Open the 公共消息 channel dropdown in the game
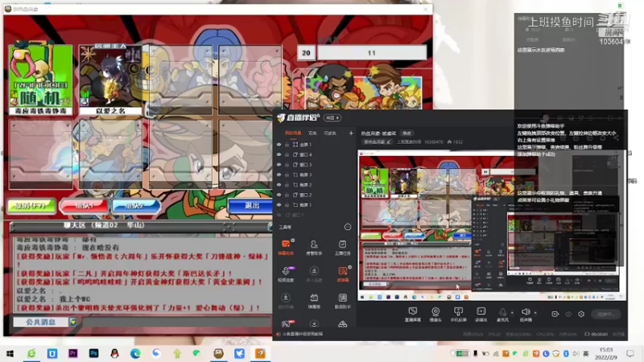Viewport: 644px width, 362px height. [73, 322]
